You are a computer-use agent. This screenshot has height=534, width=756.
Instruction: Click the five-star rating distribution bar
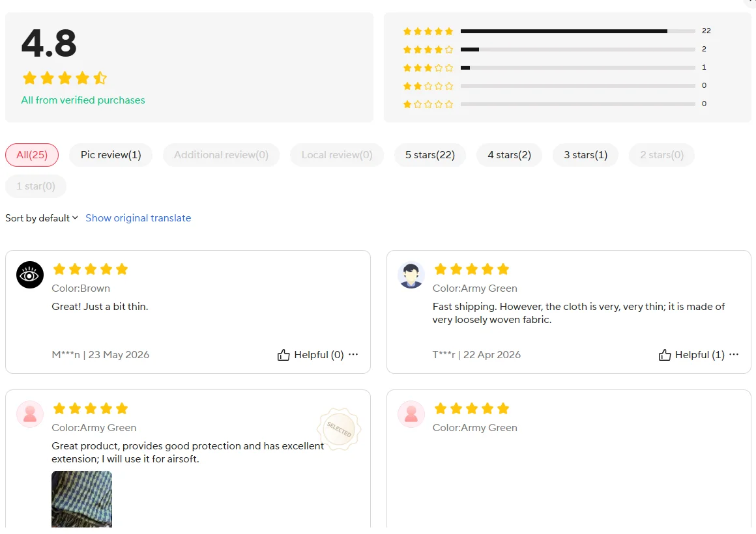577,31
